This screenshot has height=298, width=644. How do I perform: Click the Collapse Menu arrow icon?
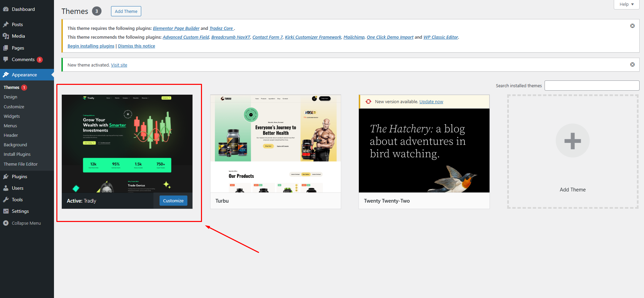[6, 223]
